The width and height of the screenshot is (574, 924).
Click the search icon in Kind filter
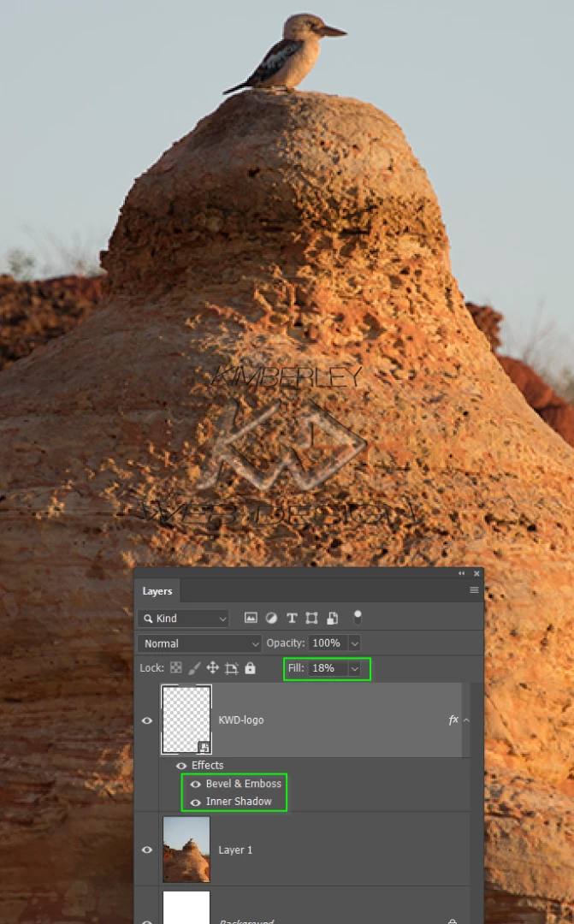[x=148, y=619]
